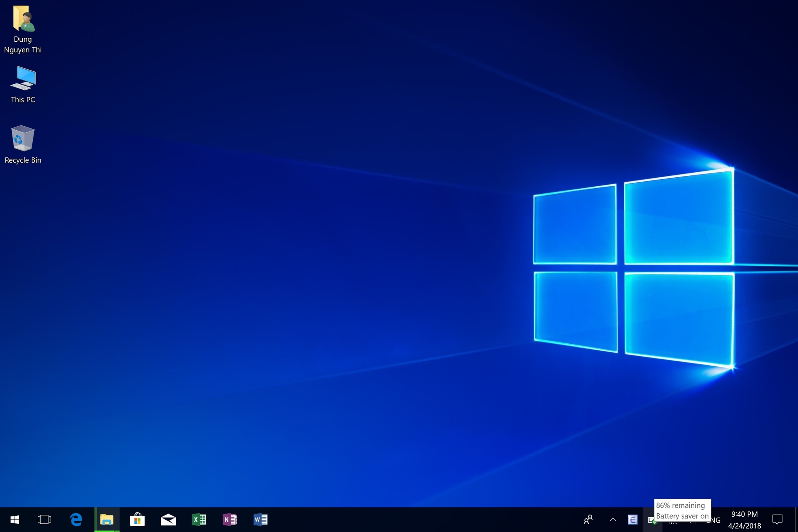This screenshot has height=532, width=798.
Task: Launch Excel from the taskbar
Action: click(x=199, y=520)
